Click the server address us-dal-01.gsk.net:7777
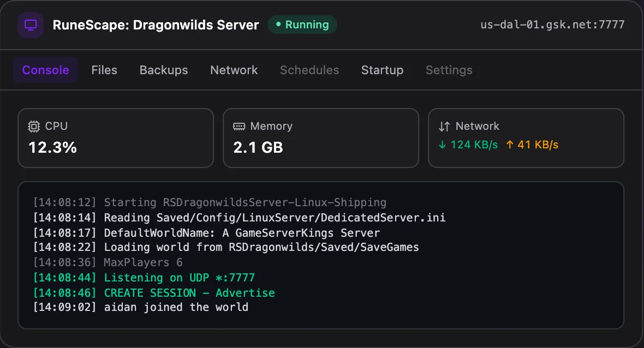Screen dimensions: 644x348 pyautogui.click(x=552, y=25)
